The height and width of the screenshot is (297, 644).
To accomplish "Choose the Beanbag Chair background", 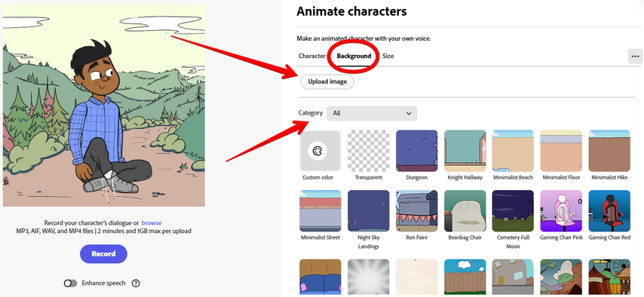I will (465, 211).
